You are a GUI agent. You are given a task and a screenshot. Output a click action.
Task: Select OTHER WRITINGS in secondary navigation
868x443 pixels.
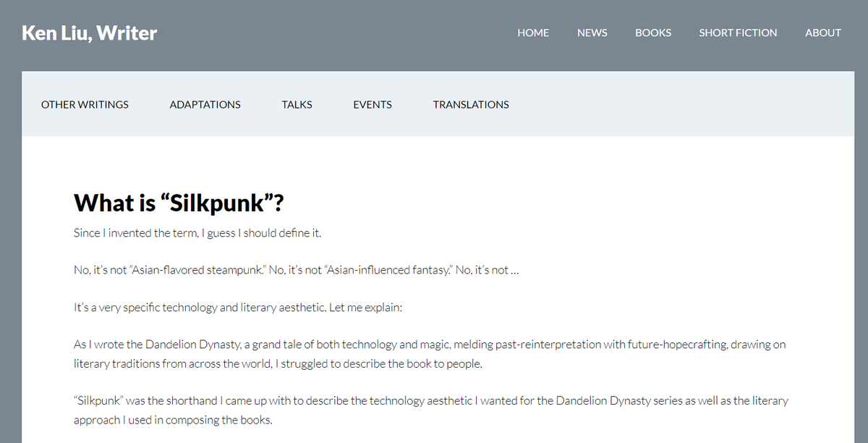(x=85, y=104)
